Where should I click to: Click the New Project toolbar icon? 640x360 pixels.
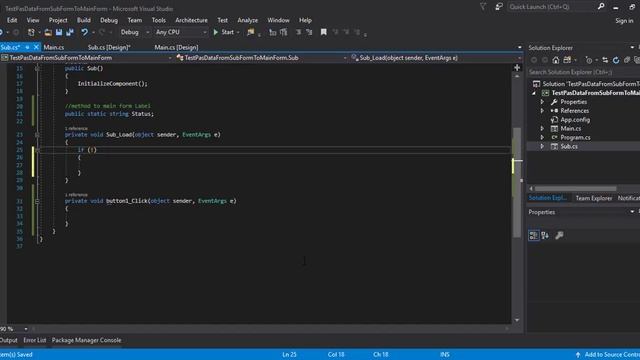[31, 32]
